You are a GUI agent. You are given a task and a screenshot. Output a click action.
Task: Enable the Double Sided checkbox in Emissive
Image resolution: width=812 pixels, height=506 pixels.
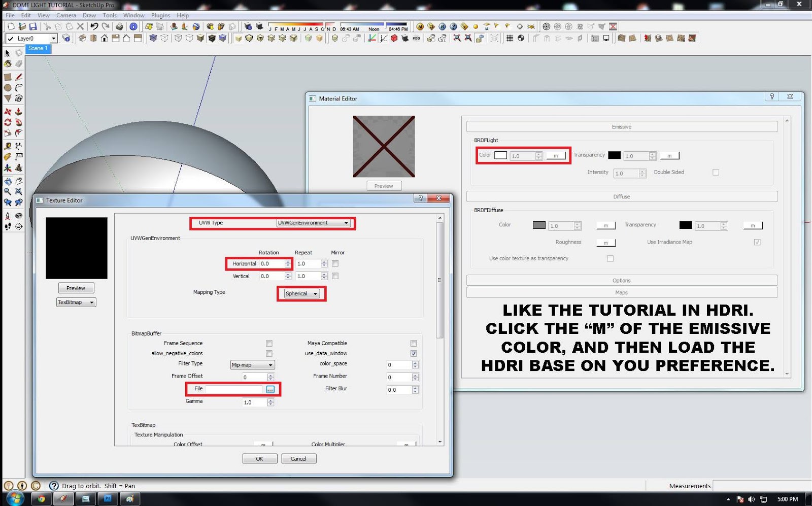[716, 172]
